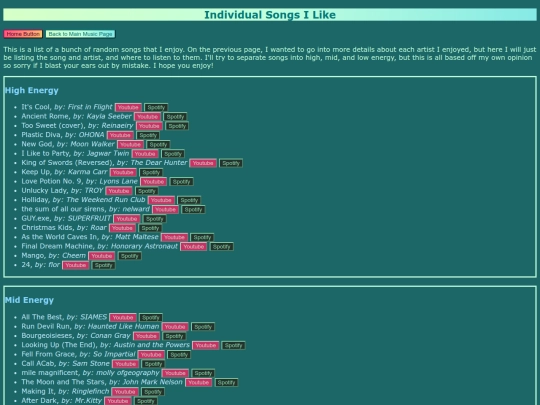Open Spotify link for It's Cool

tap(156, 107)
